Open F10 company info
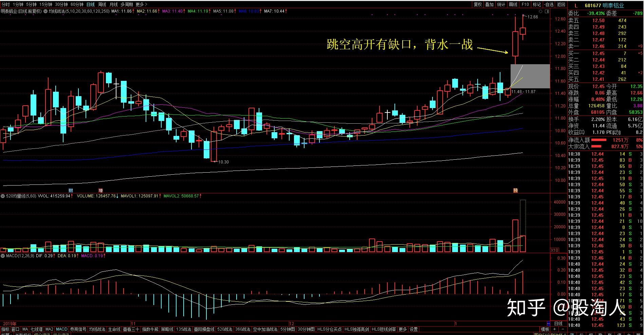 coord(525,4)
